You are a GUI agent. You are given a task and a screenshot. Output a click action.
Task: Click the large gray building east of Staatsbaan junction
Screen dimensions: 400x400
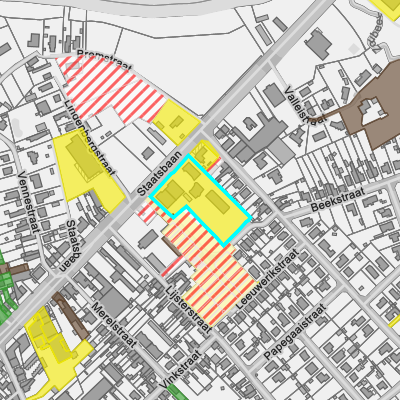coord(260,140)
